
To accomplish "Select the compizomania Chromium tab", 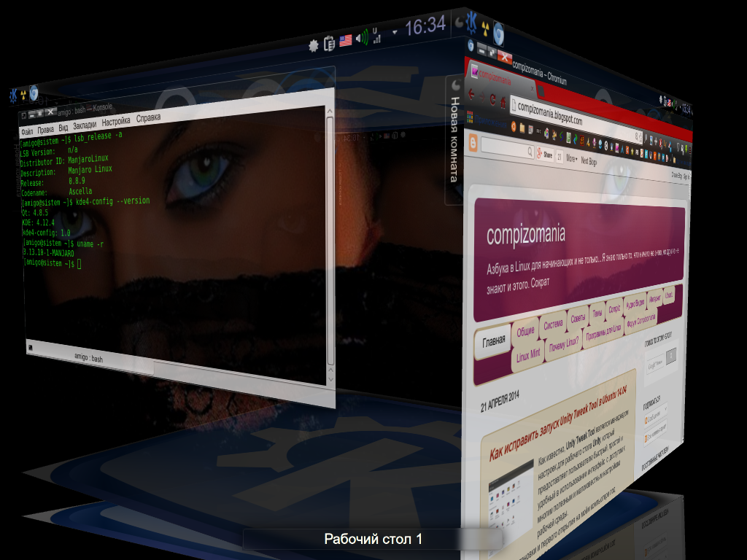I will coord(500,78).
